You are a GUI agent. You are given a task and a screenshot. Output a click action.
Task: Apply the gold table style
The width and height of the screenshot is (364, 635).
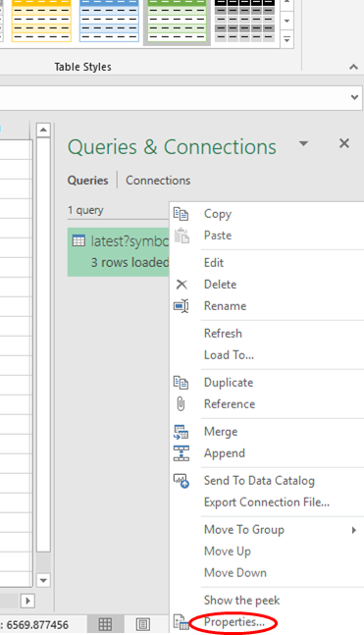(41, 21)
